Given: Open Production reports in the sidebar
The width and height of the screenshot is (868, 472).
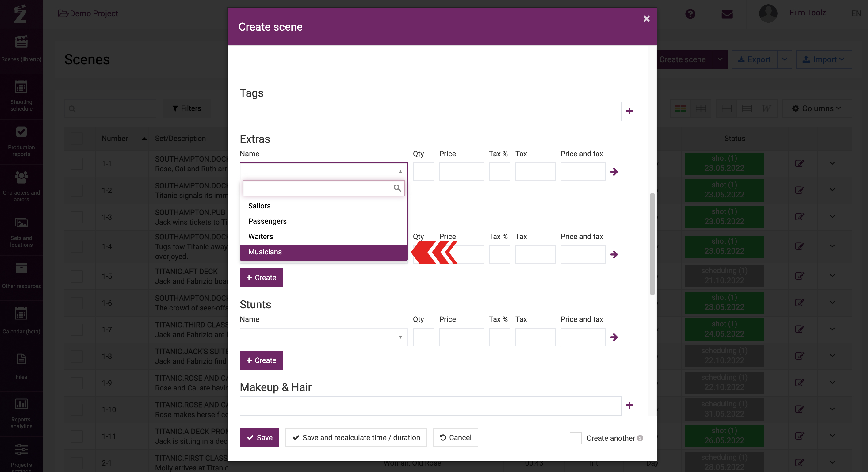Looking at the screenshot, I should (x=21, y=141).
